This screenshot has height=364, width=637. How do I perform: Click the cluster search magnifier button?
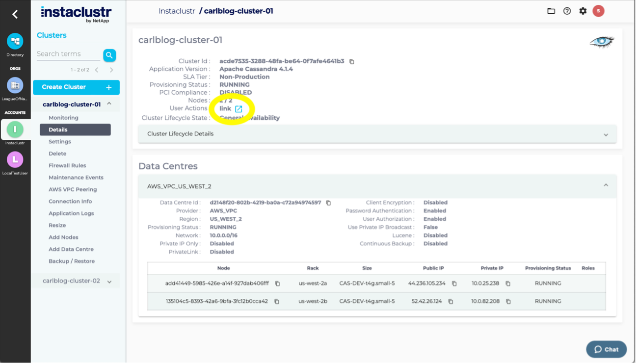point(109,55)
